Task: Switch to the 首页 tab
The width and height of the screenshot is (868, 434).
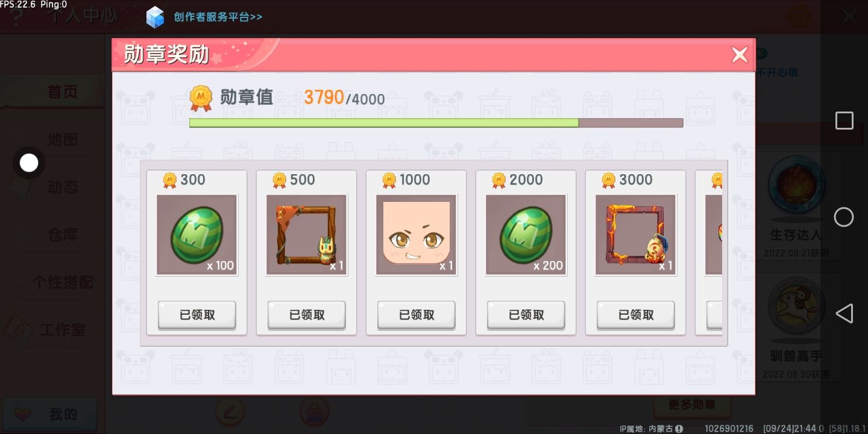Action: [63, 92]
